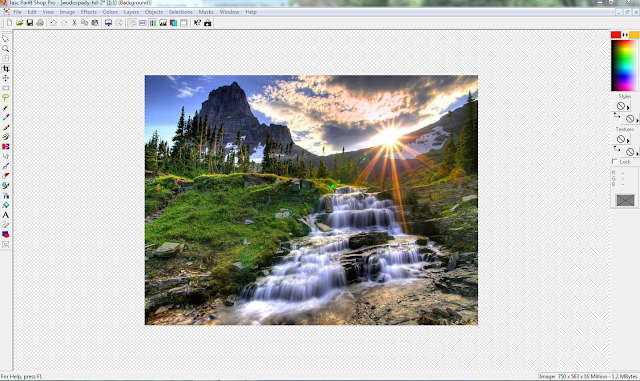Click the gray current color preview box
Screen dimensions: 640x381
pos(625,200)
